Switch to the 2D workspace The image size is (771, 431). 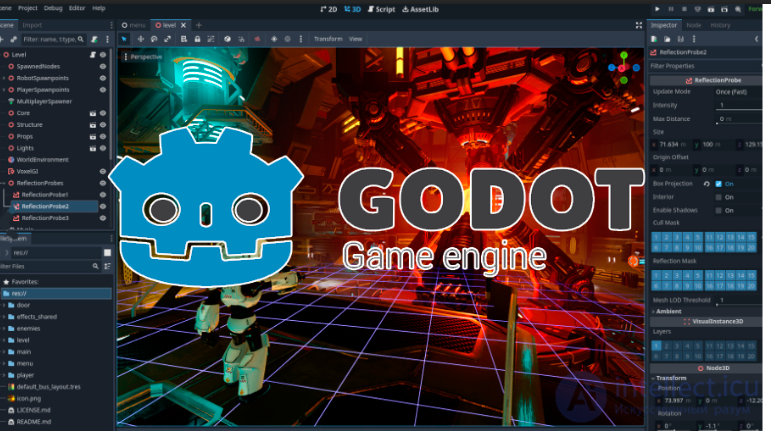(328, 9)
